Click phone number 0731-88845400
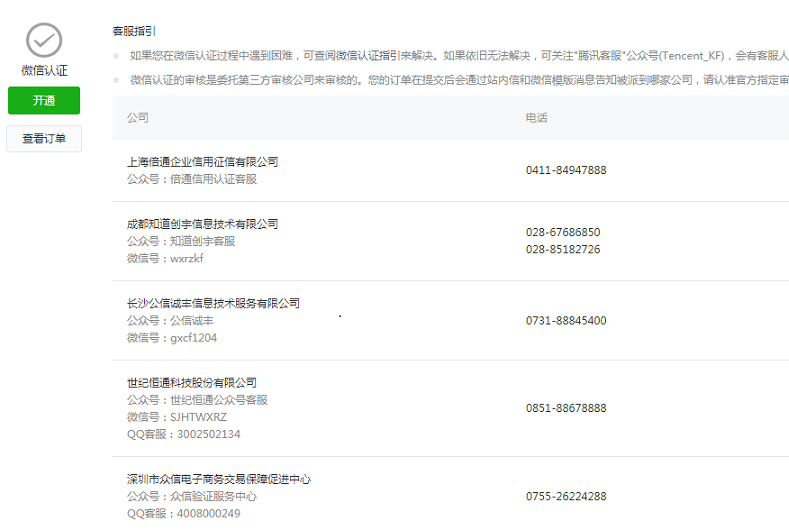 point(566,321)
